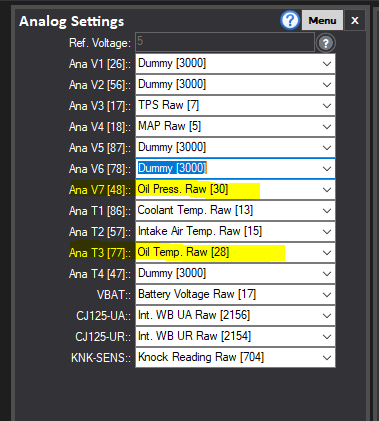379x421 pixels.
Task: Open the Ana V2 [56] dropdown
Action: (235, 85)
